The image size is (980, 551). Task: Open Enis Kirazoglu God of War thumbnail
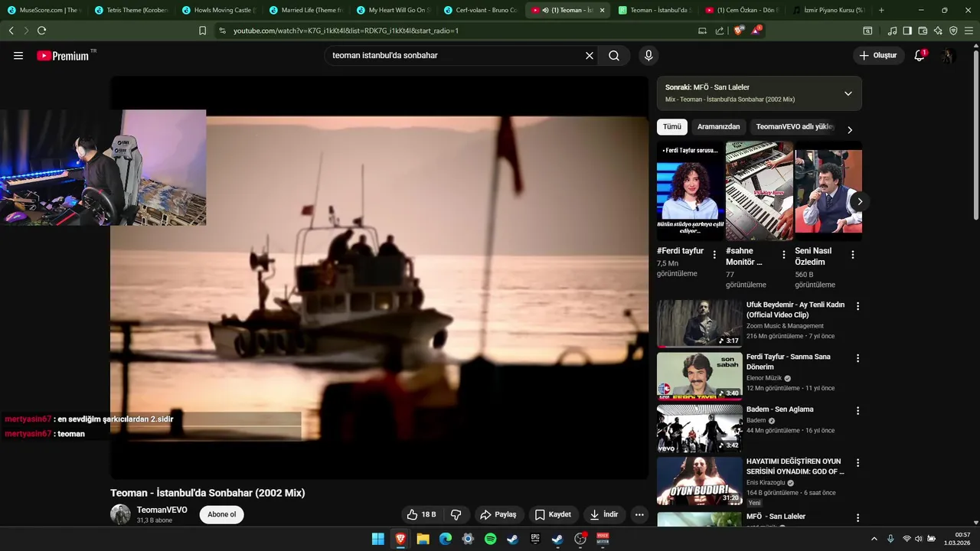point(700,480)
